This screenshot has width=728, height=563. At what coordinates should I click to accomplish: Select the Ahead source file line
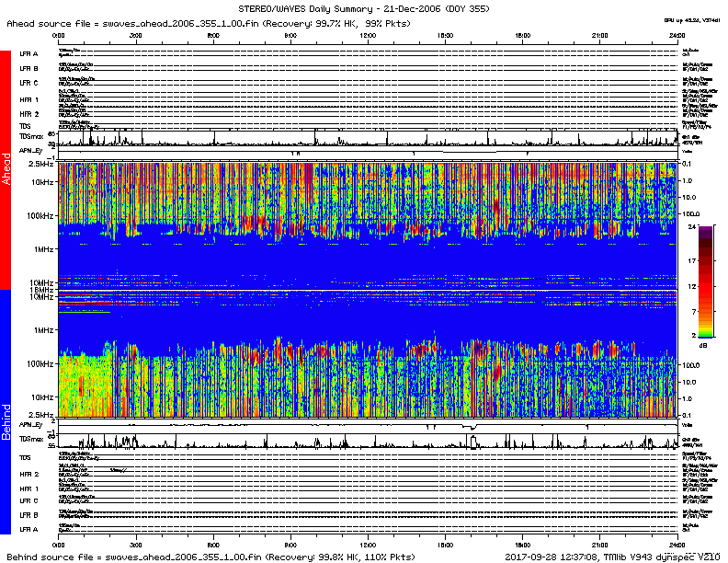coord(209,24)
